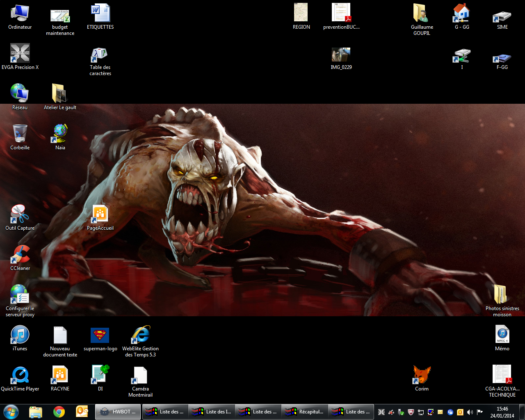Switch to the Récapitul... taskbar window

coord(305,412)
